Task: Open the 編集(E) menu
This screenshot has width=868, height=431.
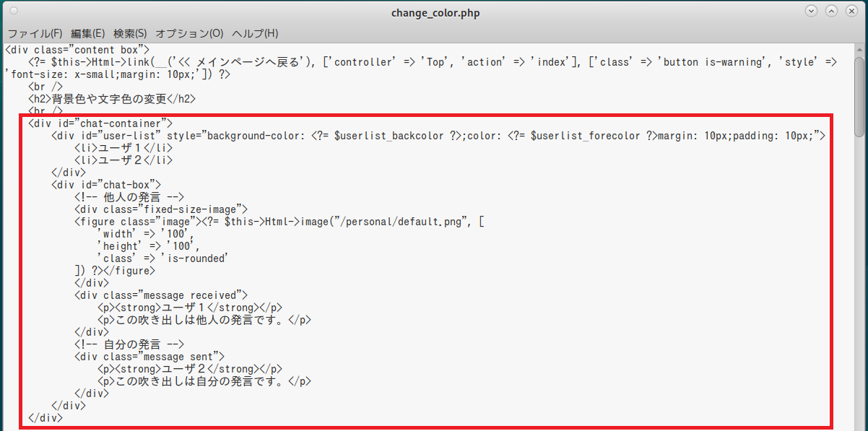Action: (88, 33)
